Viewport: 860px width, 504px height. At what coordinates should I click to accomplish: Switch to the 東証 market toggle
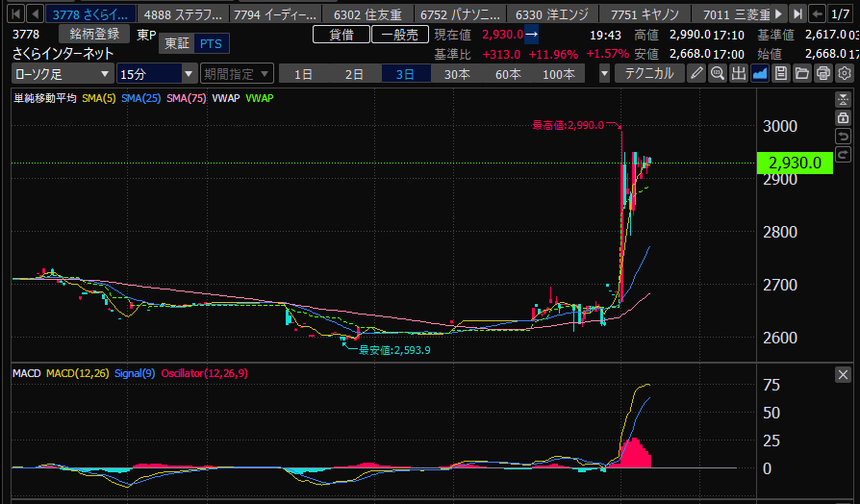pyautogui.click(x=177, y=43)
